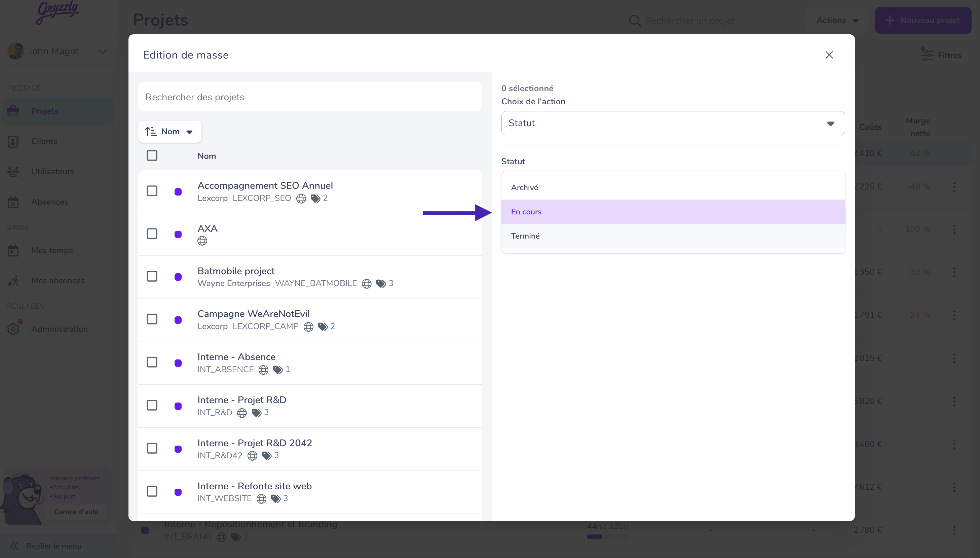Open the three-dot menu for the 39 % row
This screenshot has height=558, width=980.
point(954,273)
